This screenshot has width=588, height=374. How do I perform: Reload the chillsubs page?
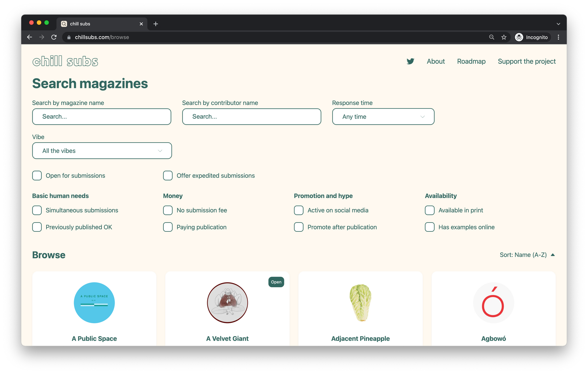(54, 37)
